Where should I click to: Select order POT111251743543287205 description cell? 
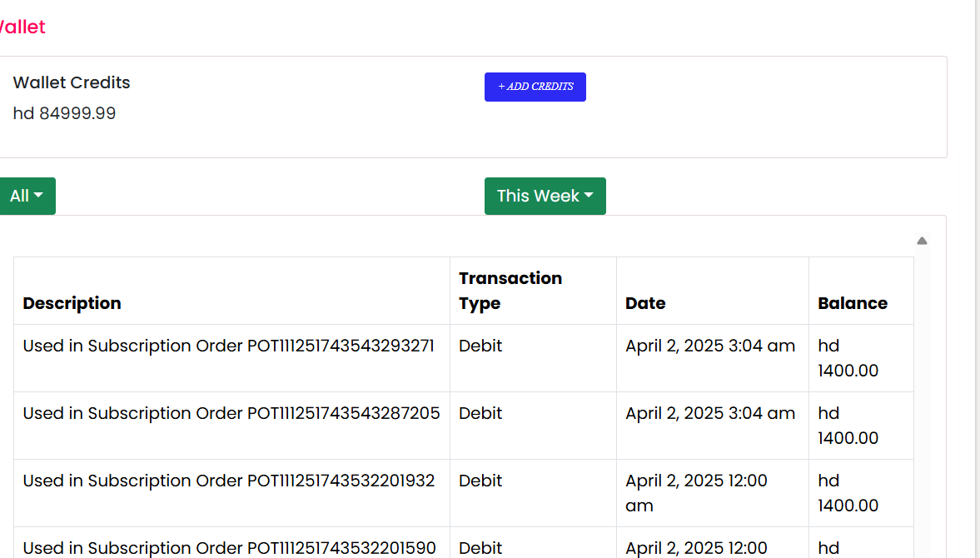pyautogui.click(x=231, y=426)
